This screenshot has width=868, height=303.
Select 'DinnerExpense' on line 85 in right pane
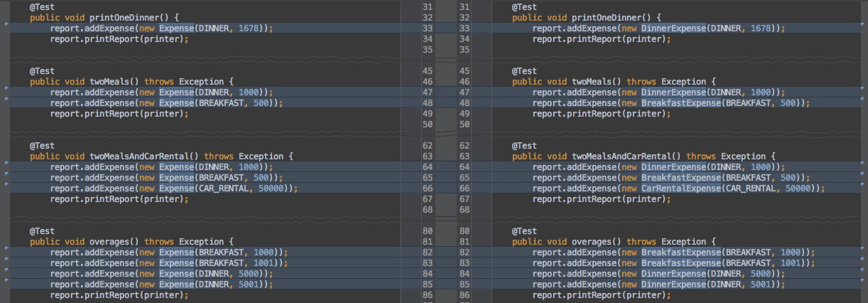(673, 284)
